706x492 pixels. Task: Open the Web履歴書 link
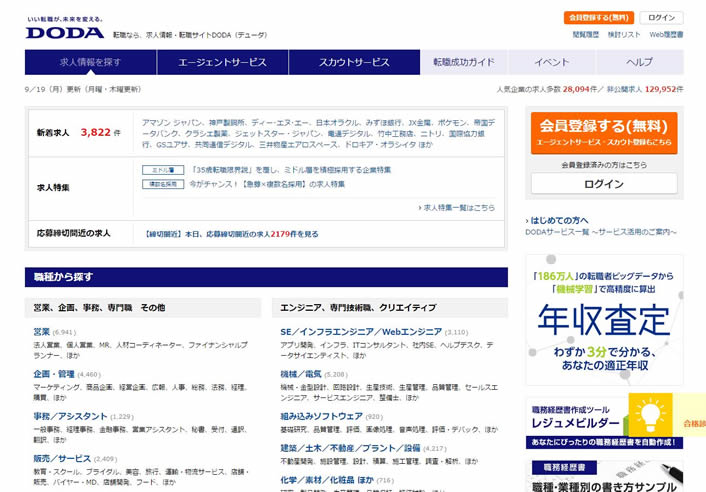(666, 35)
